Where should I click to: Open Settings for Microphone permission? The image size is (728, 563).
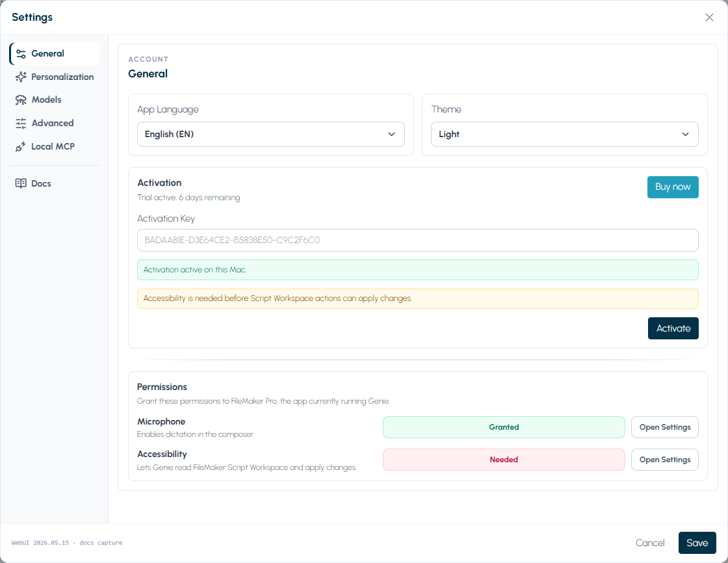tap(665, 427)
